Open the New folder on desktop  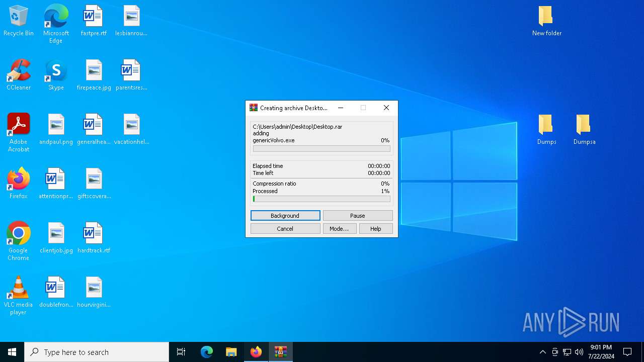546,21
